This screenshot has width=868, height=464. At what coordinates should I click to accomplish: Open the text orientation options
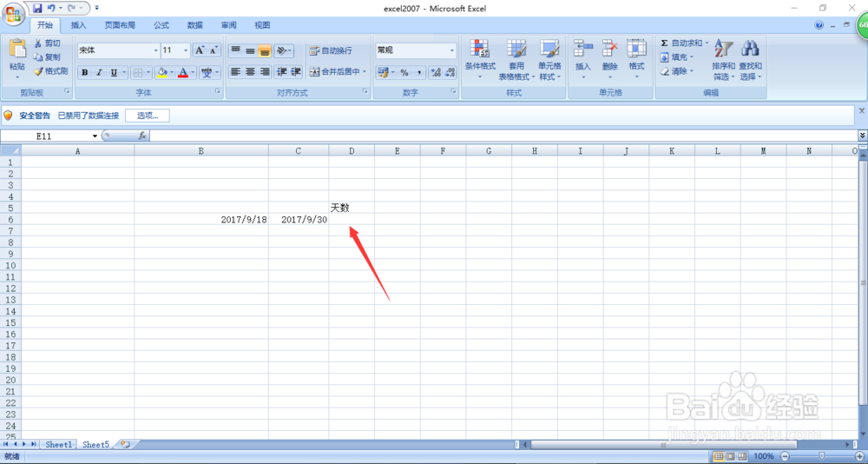284,50
